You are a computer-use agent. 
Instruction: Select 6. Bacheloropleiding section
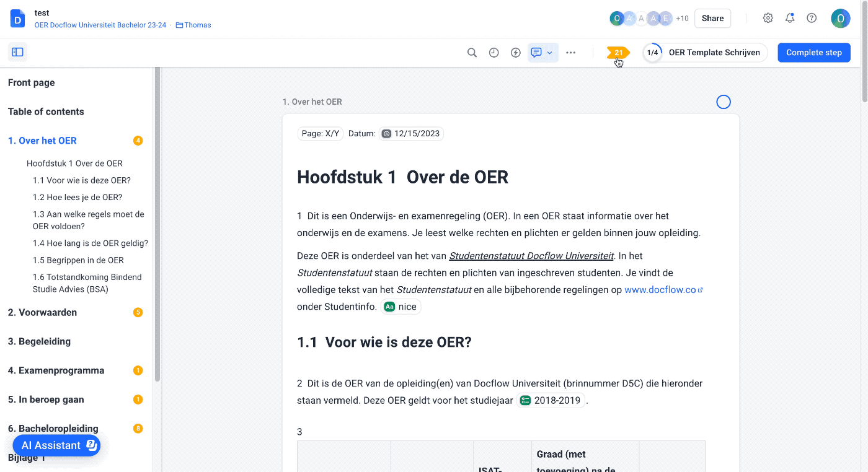click(x=53, y=428)
